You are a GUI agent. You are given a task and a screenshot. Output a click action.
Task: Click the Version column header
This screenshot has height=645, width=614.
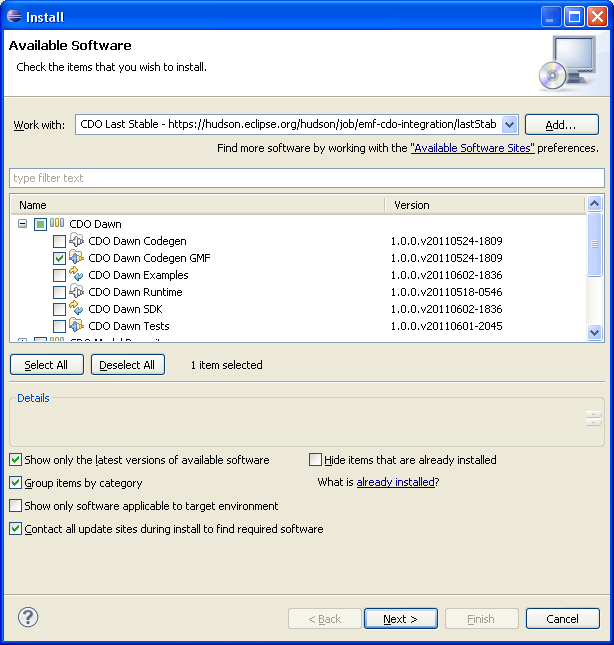click(x=484, y=205)
